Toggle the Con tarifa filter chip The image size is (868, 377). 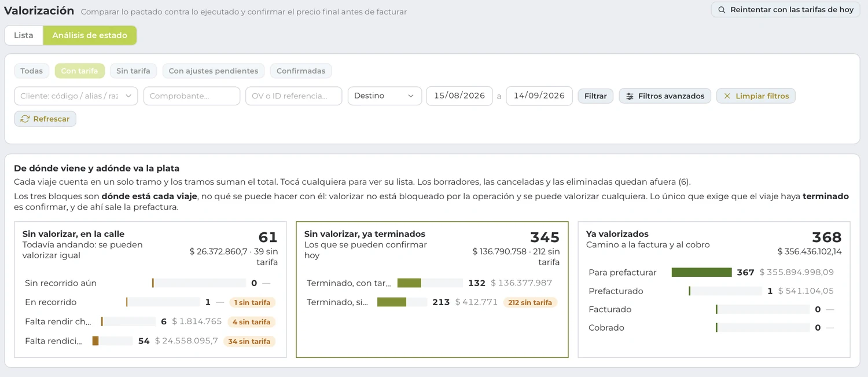(x=79, y=71)
